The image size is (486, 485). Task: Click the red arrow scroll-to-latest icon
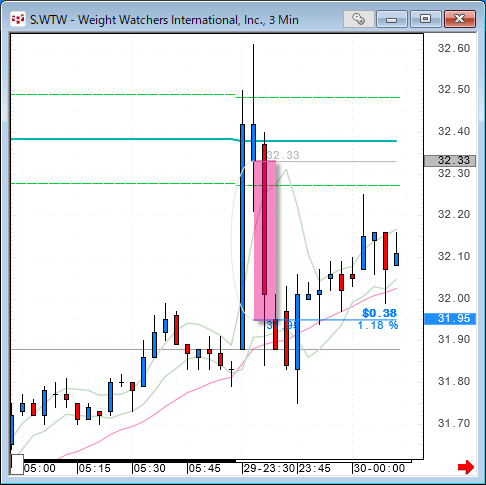point(466,467)
